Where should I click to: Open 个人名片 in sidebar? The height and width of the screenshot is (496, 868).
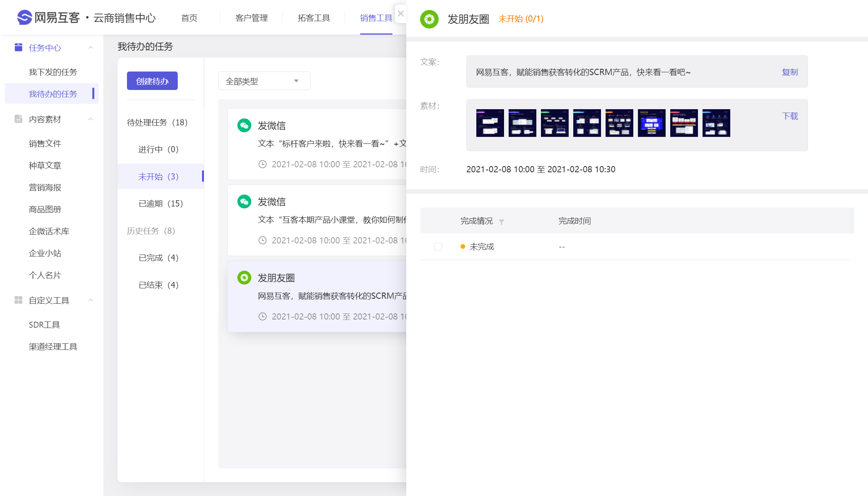(x=45, y=275)
